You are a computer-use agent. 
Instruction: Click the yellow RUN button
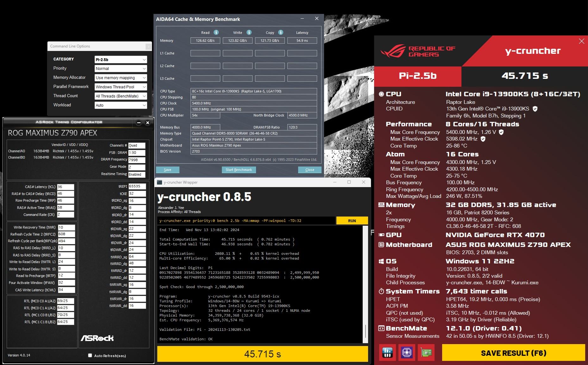pyautogui.click(x=352, y=221)
